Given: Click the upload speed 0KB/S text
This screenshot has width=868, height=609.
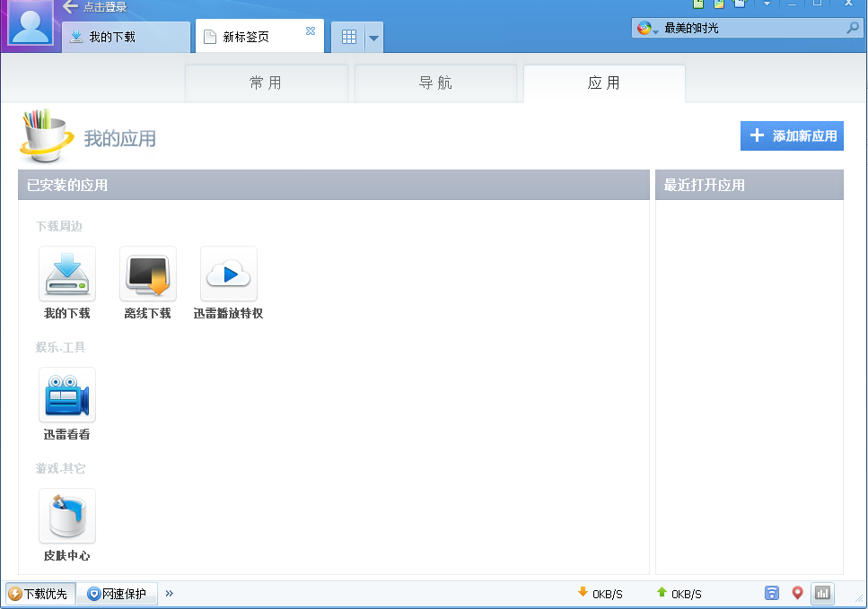Looking at the screenshot, I should click(687, 594).
